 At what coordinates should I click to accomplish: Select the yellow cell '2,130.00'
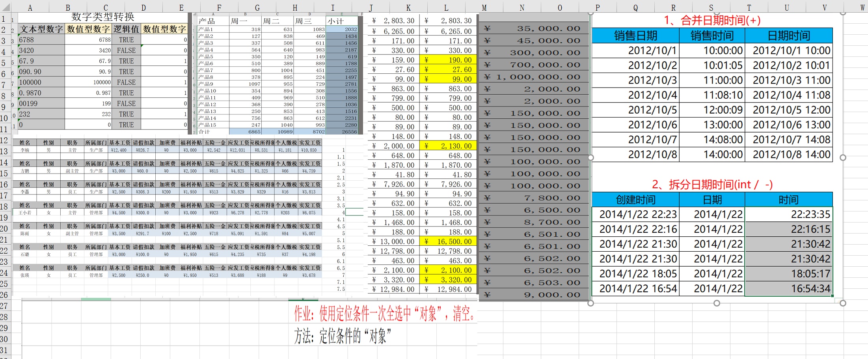tap(448, 146)
